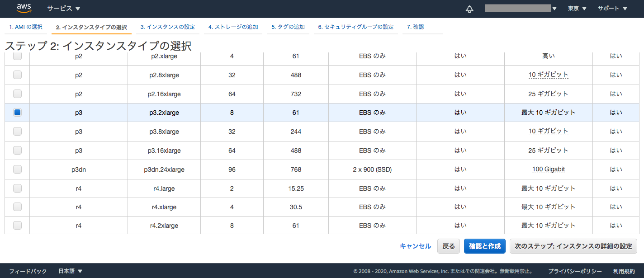This screenshot has height=278, width=644.
Task: Open the サービス dropdown menu
Action: coord(64,9)
